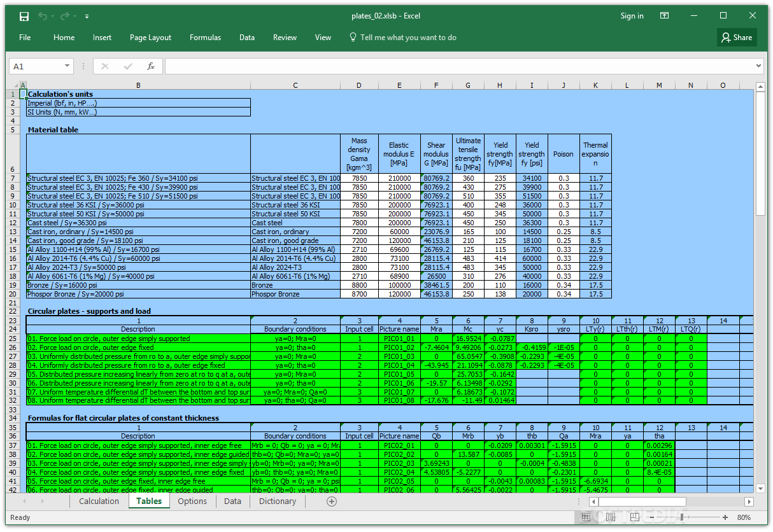Save the workbook with the floppy disk icon
Screen dimensions: 773x532
click(24, 16)
